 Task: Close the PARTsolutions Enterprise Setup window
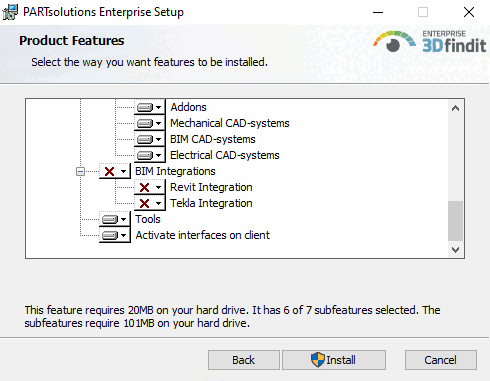tap(469, 12)
